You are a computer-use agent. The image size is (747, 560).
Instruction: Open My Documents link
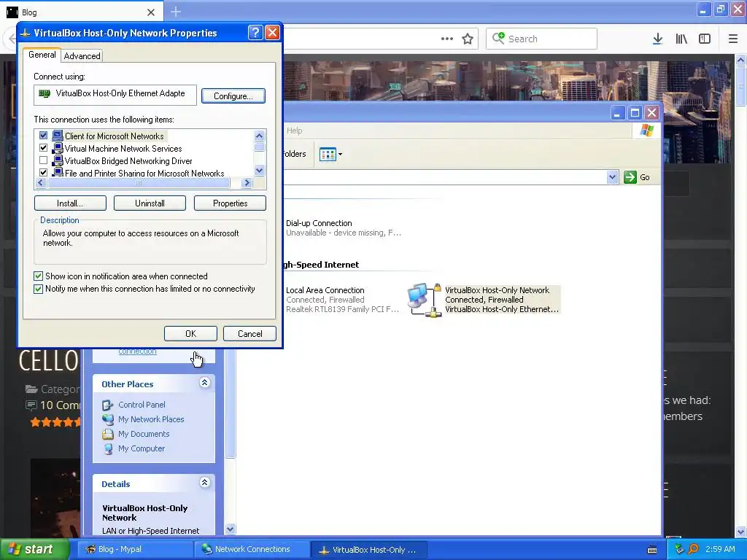click(x=144, y=434)
